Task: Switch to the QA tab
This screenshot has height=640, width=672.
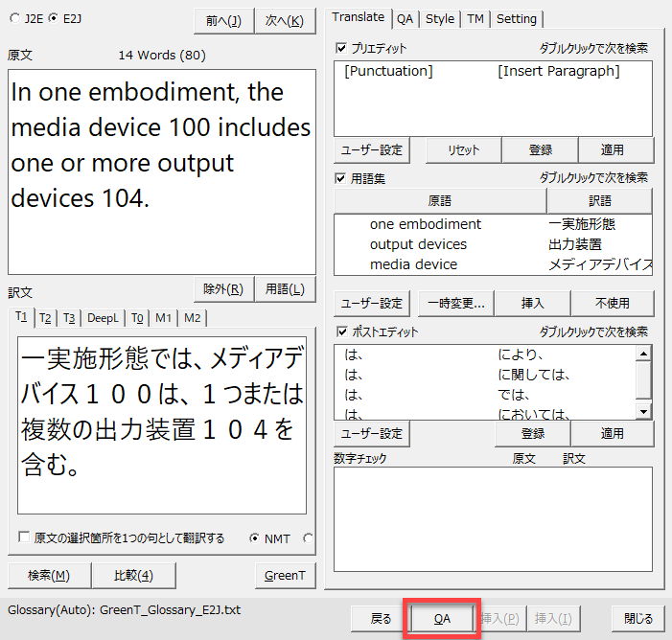Action: tap(405, 18)
